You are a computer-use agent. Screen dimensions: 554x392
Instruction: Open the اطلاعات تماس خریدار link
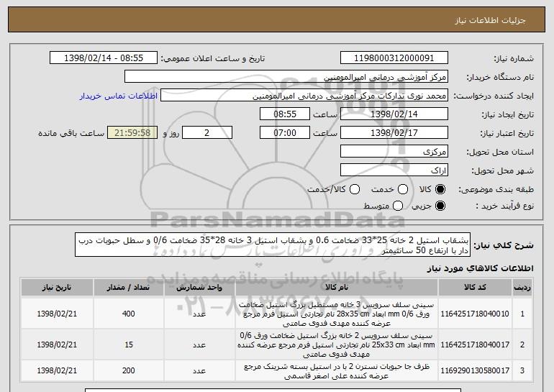[119, 96]
